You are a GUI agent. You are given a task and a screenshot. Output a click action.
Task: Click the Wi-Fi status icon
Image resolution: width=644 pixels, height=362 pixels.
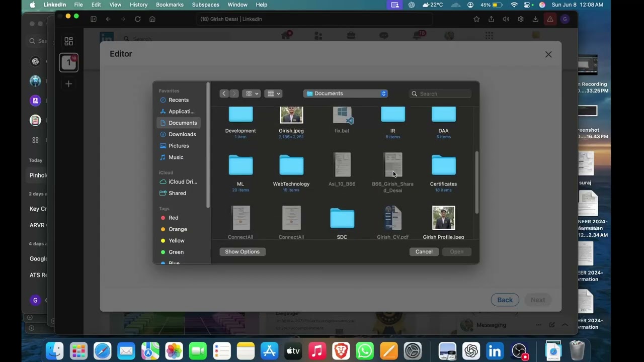coord(514,5)
